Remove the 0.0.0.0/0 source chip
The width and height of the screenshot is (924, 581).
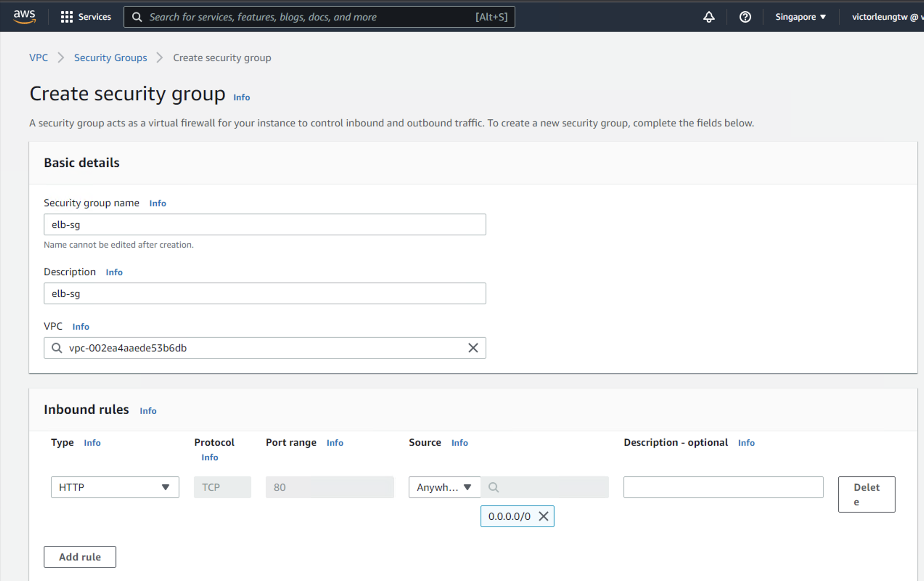[543, 516]
